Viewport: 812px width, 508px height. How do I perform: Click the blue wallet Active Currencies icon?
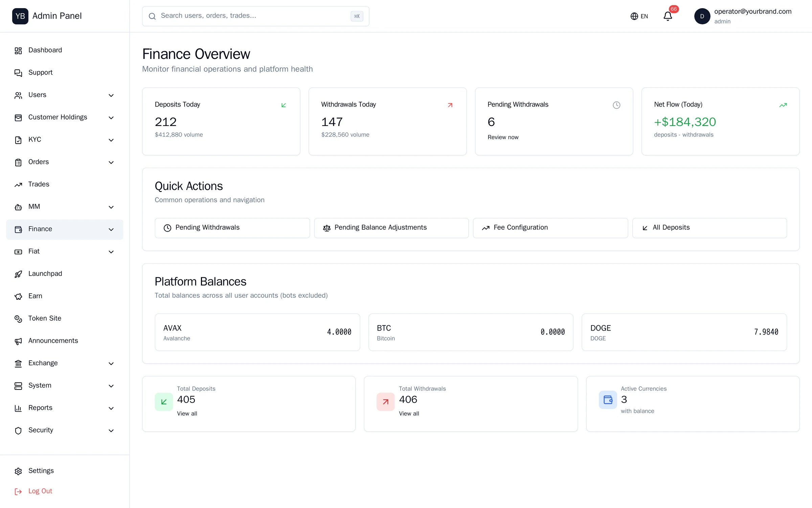pyautogui.click(x=608, y=400)
